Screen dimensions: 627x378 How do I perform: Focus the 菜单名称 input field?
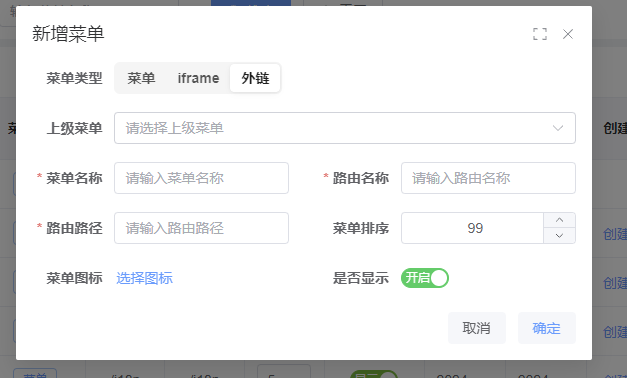click(201, 178)
